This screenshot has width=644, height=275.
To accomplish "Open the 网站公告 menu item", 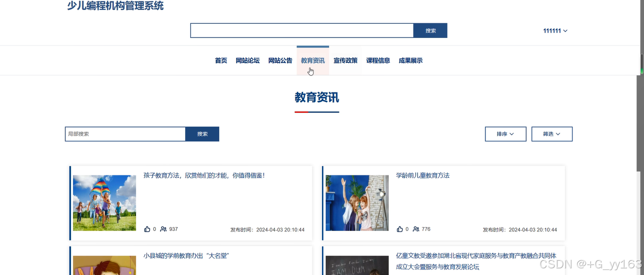I will pos(280,61).
